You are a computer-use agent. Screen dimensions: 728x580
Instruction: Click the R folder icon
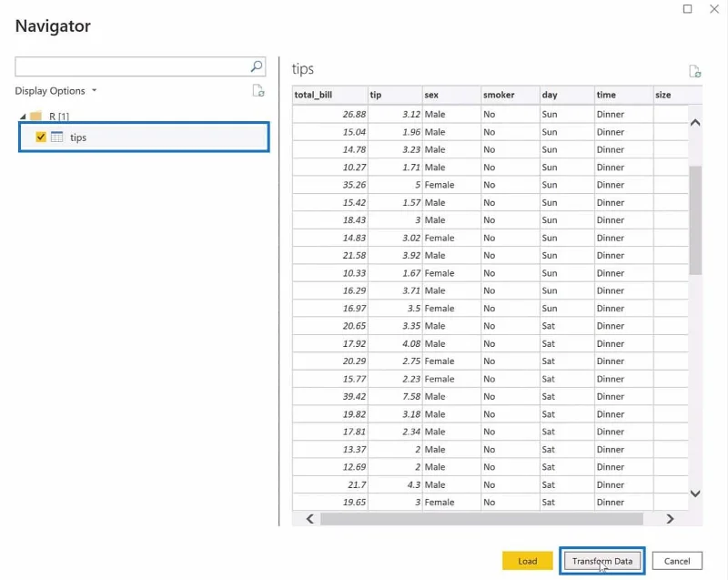35,116
